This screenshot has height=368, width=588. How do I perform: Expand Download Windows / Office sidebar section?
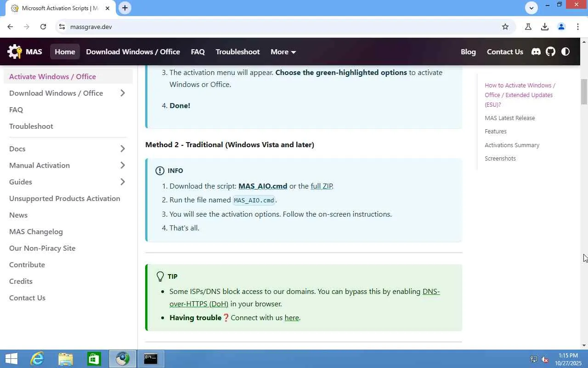[x=122, y=93]
